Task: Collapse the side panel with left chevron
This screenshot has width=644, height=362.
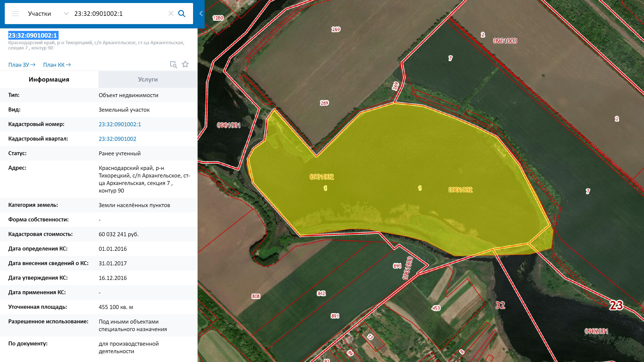Action: 201,14
